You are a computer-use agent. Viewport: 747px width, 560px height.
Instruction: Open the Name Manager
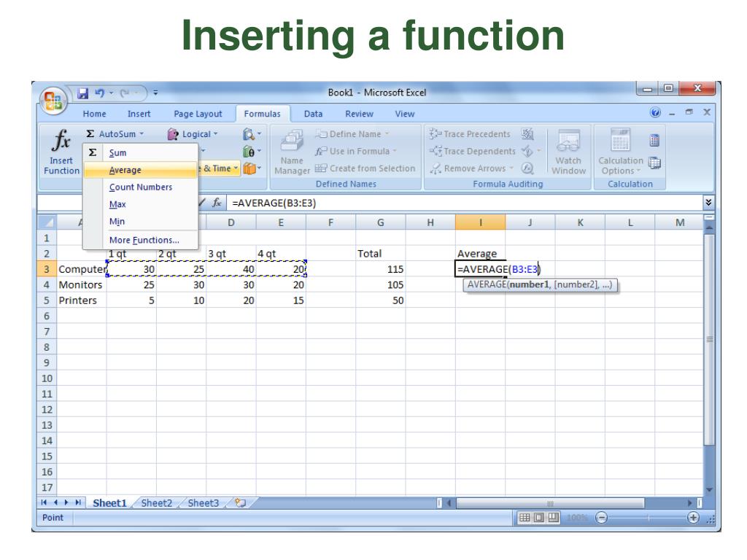(292, 152)
